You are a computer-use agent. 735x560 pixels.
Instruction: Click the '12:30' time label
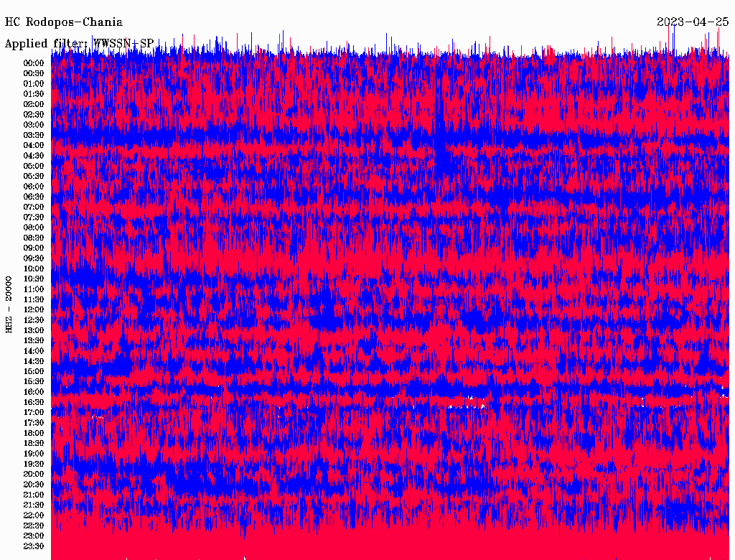[x=34, y=320]
